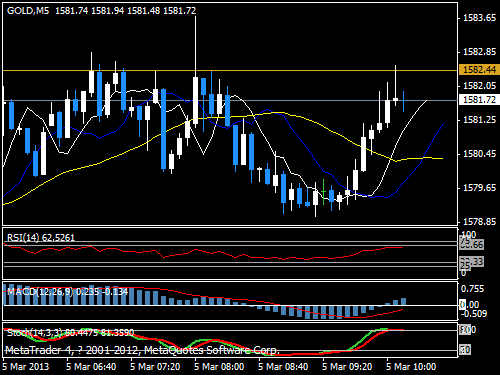
Task: Select the Stoch(14,3,3) indicator label
Action: point(70,332)
